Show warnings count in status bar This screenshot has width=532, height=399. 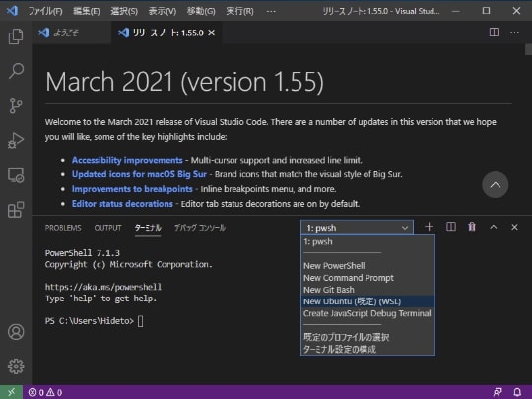(54, 392)
